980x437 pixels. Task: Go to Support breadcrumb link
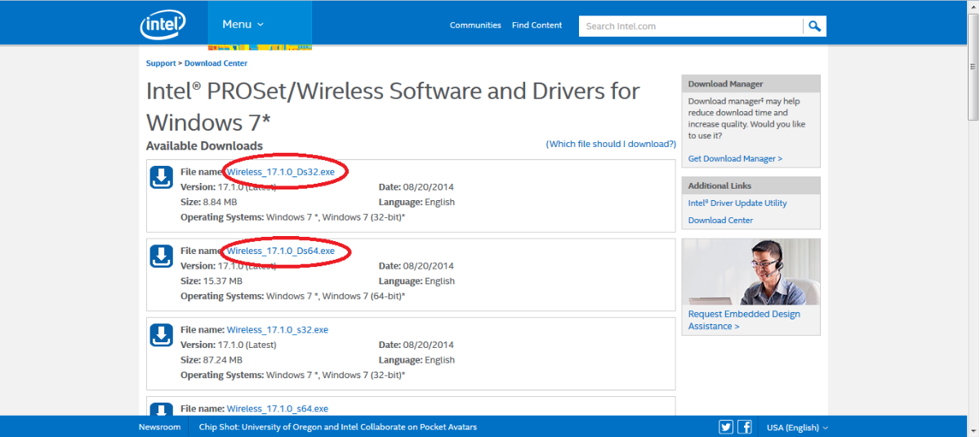coord(160,64)
